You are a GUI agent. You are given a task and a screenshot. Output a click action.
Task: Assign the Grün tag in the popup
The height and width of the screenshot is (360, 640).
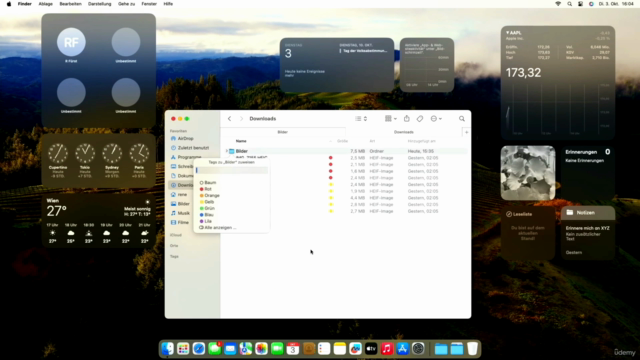click(207, 208)
